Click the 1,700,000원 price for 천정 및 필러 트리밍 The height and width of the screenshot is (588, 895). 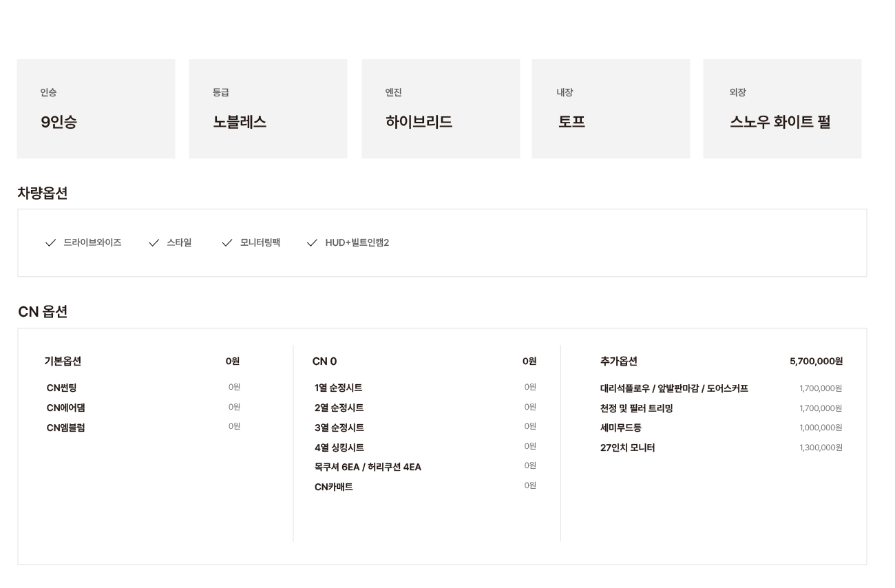click(x=821, y=408)
